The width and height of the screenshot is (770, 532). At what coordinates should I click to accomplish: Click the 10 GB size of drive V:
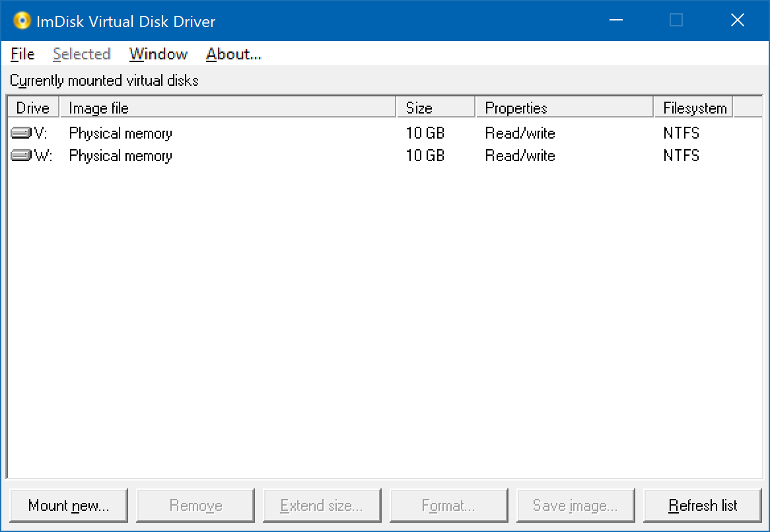[425, 133]
